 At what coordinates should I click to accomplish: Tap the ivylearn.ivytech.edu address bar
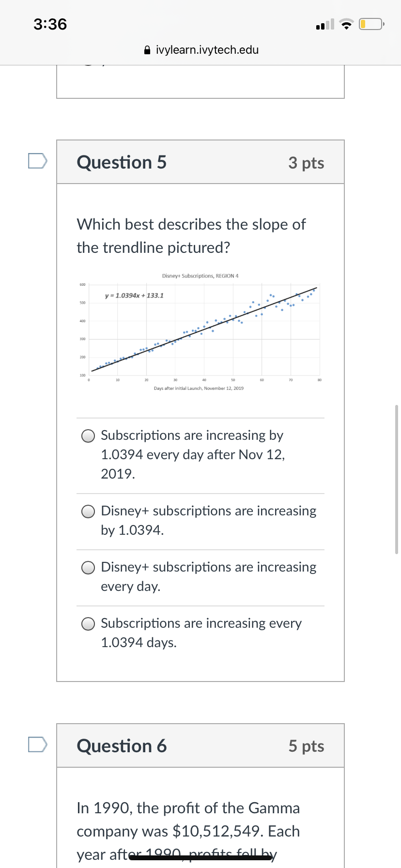tap(207, 50)
